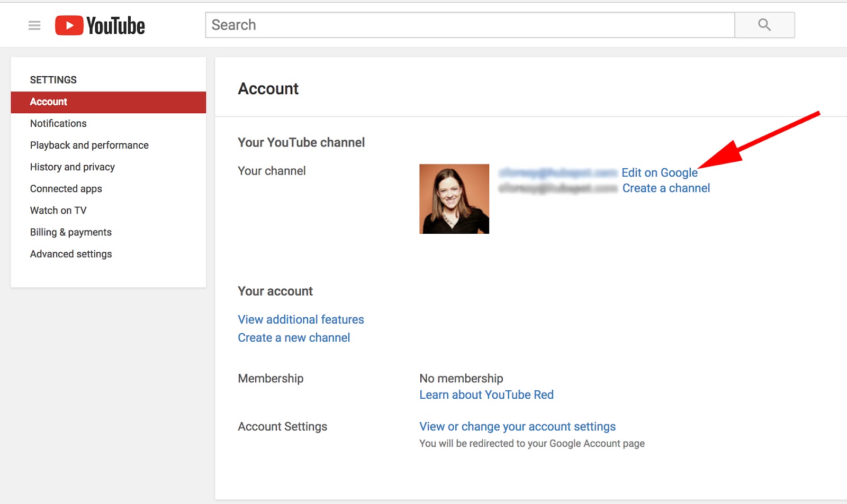Image resolution: width=847 pixels, height=504 pixels.
Task: Click the channel profile photo
Action: click(454, 199)
